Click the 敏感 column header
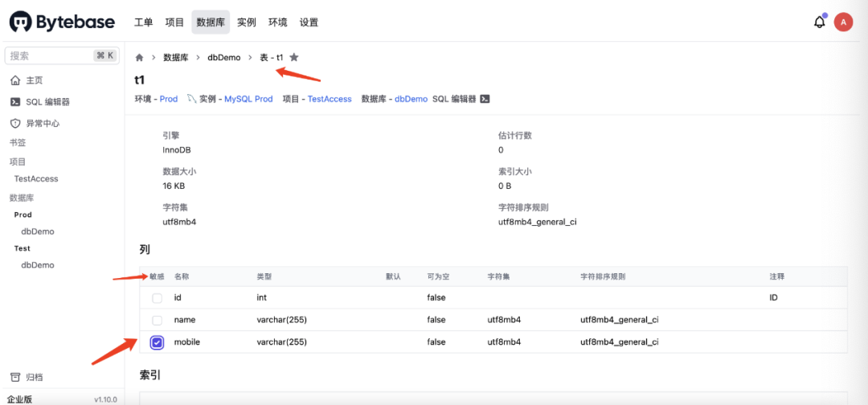Viewport: 868px width, 405px height. click(158, 276)
